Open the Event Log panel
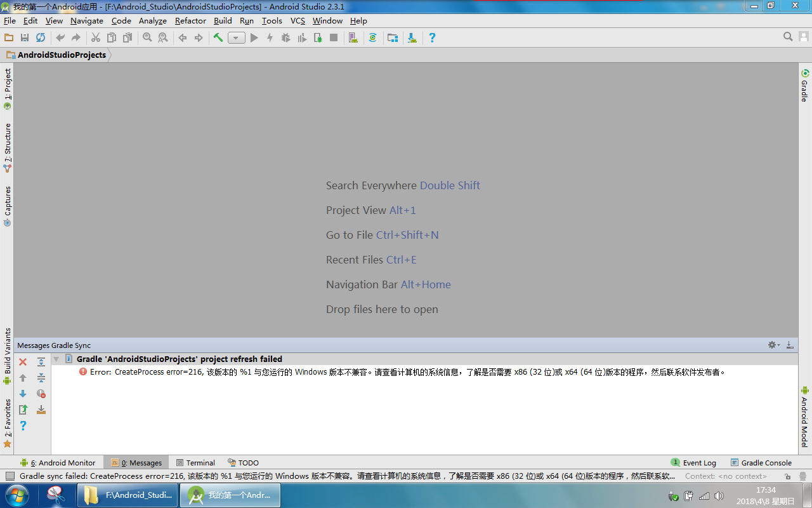The width and height of the screenshot is (812, 508). [694, 463]
